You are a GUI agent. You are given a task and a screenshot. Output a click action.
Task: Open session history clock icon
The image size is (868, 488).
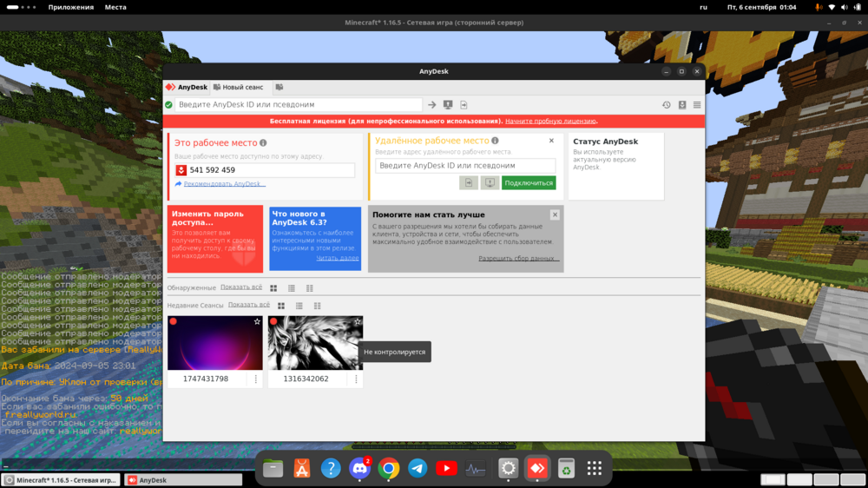point(667,105)
